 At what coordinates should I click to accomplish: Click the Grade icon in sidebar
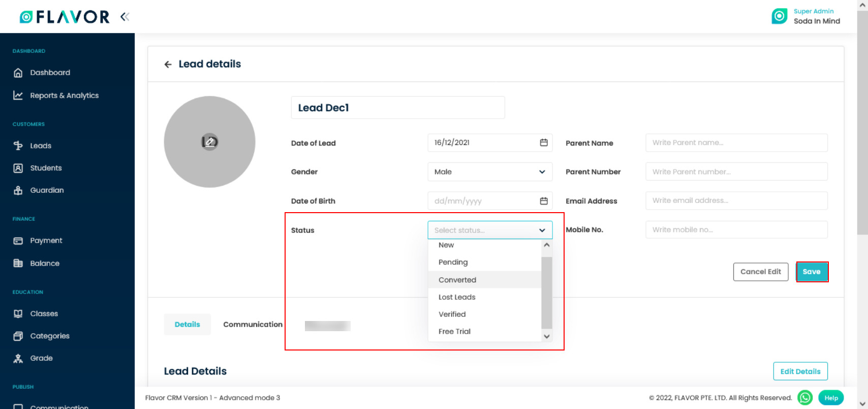18,358
